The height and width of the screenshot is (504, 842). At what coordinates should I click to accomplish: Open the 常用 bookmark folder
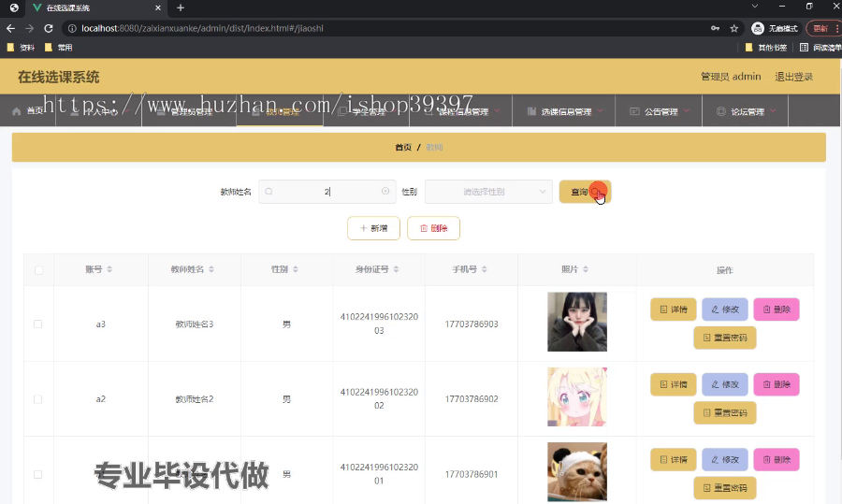[59, 48]
